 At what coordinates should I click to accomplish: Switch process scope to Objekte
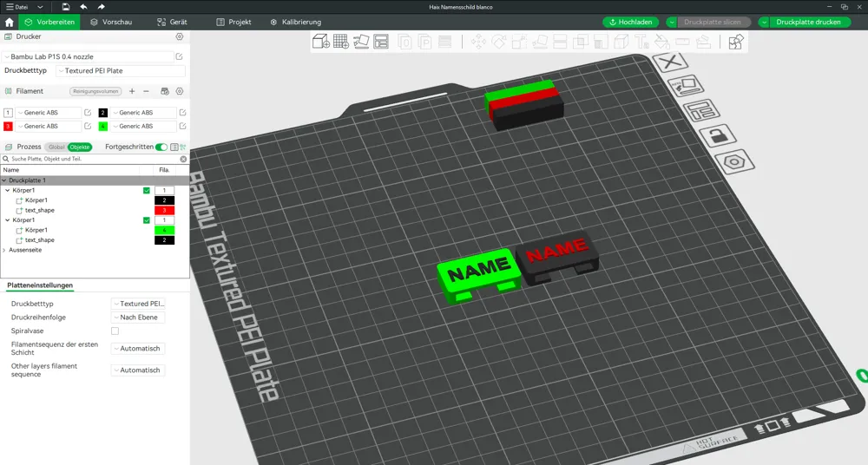(80, 147)
